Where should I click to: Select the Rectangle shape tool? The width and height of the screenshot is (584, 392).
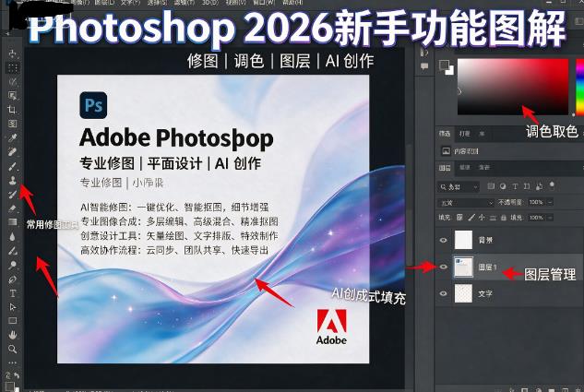tap(13, 321)
